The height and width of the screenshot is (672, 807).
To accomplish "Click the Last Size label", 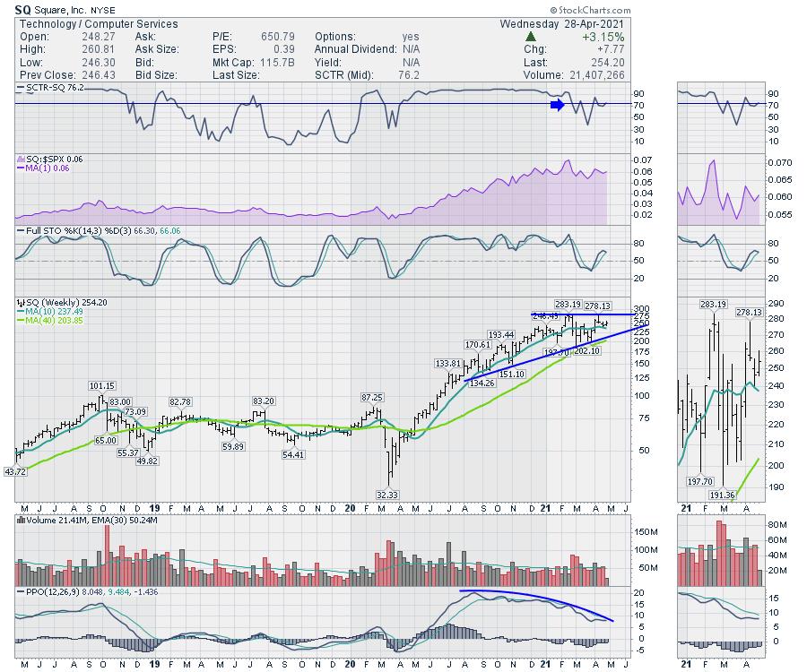I will (x=236, y=75).
